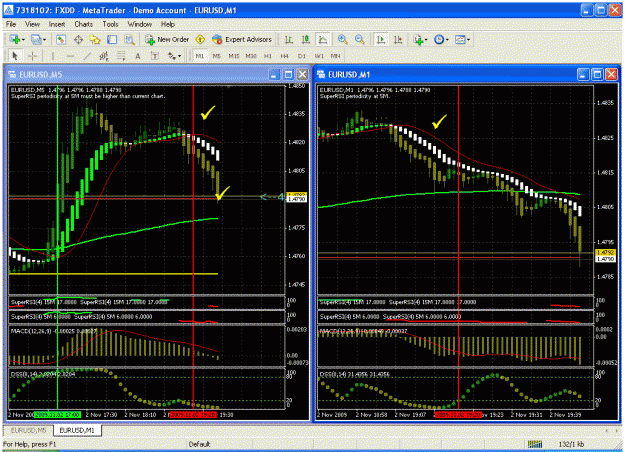Image resolution: width=625 pixels, height=452 pixels.
Task: Select the Vertical Line drawing tool
Action: pyautogui.click(x=53, y=56)
